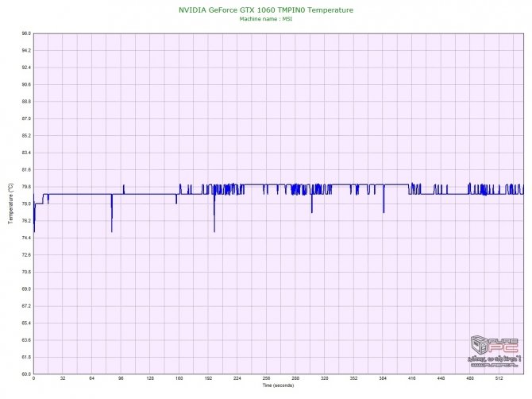Pick the 416 x-axis value

tap(412, 378)
